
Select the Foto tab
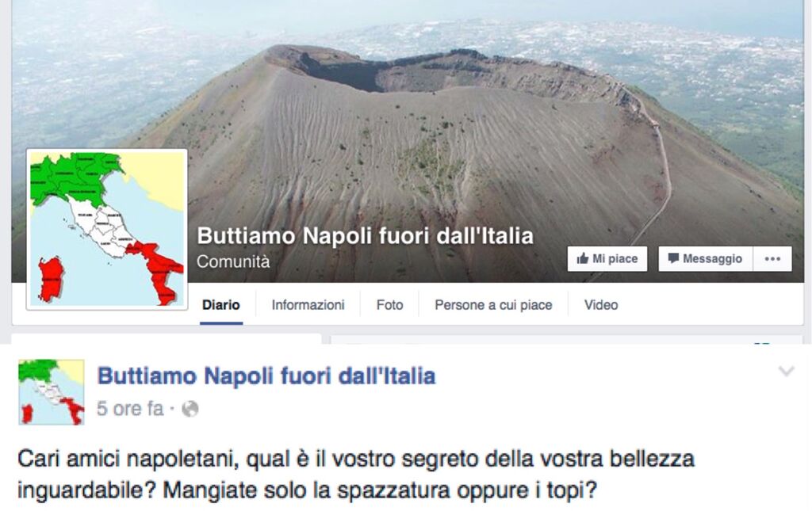pos(389,305)
